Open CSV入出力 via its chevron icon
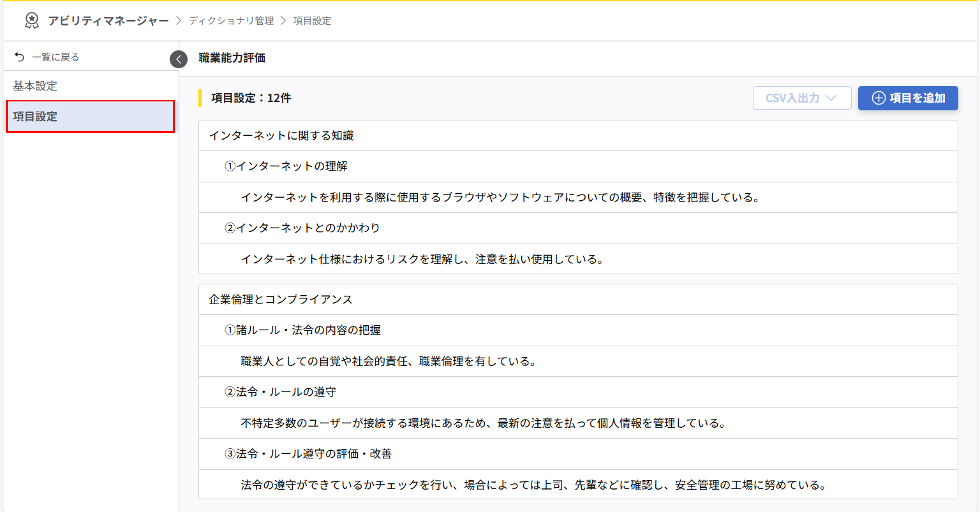 [831, 98]
